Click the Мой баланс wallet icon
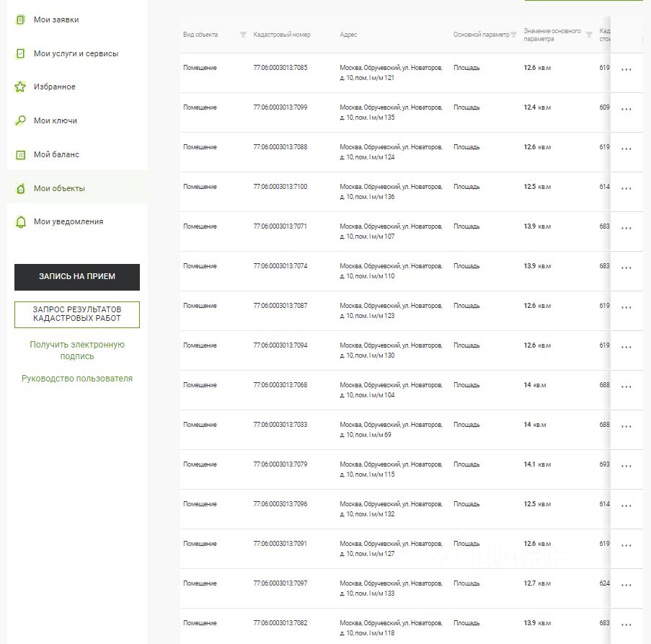The width and height of the screenshot is (651, 644). [20, 155]
